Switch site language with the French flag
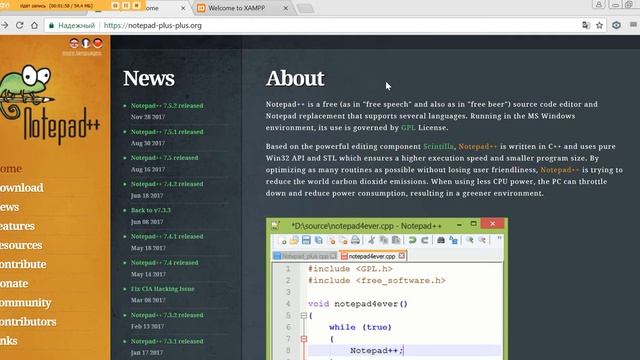This screenshot has width=640, height=360. 86,43
